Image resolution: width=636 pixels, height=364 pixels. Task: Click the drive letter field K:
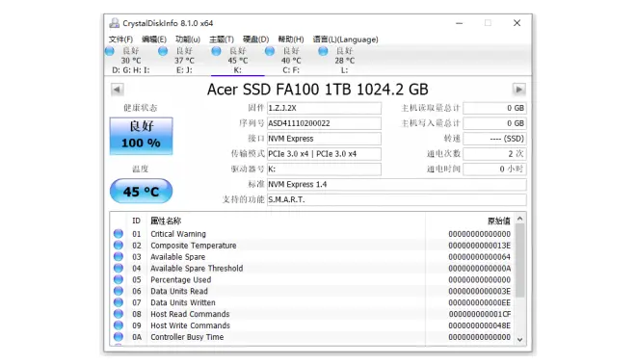pos(324,169)
